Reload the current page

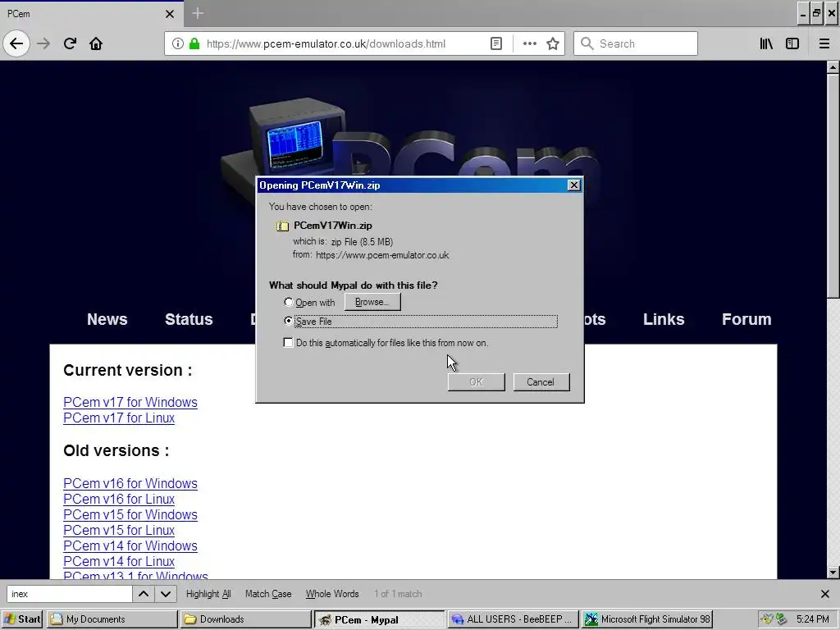pyautogui.click(x=70, y=43)
